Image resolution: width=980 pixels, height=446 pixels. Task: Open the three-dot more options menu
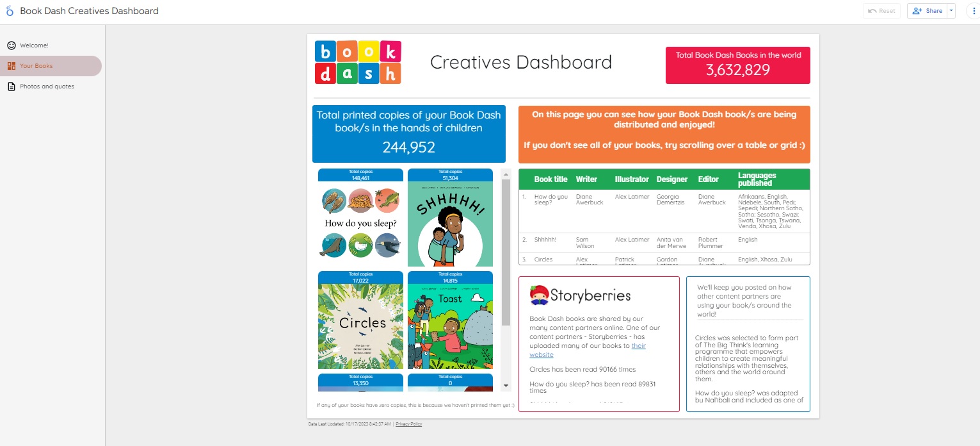click(974, 11)
